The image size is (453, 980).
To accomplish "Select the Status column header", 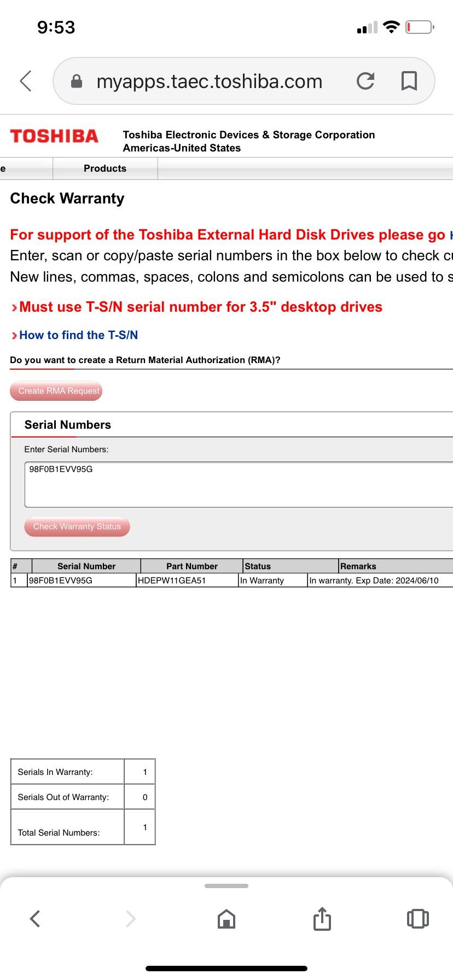I will point(291,566).
